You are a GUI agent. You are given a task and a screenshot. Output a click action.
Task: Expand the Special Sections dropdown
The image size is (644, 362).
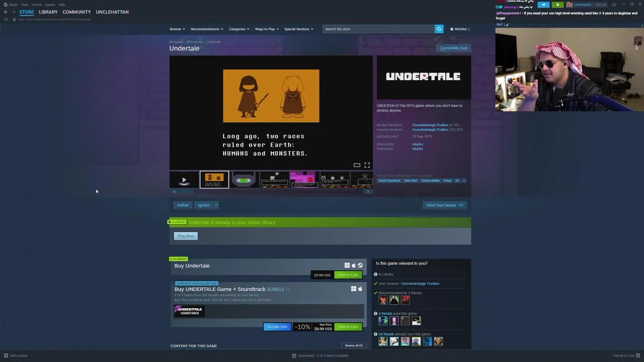pyautogui.click(x=299, y=29)
